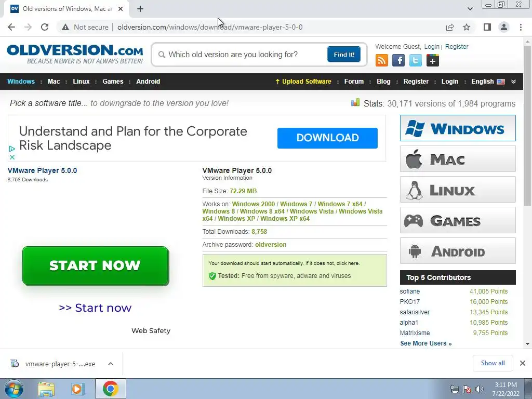Open the Mac category sidebar button
The height and width of the screenshot is (399, 532).
(x=458, y=159)
